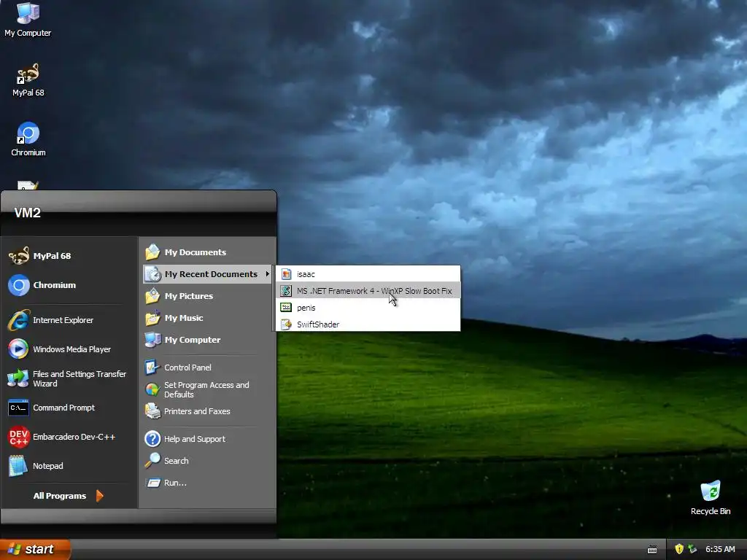Open the isaac recent document

point(368,274)
